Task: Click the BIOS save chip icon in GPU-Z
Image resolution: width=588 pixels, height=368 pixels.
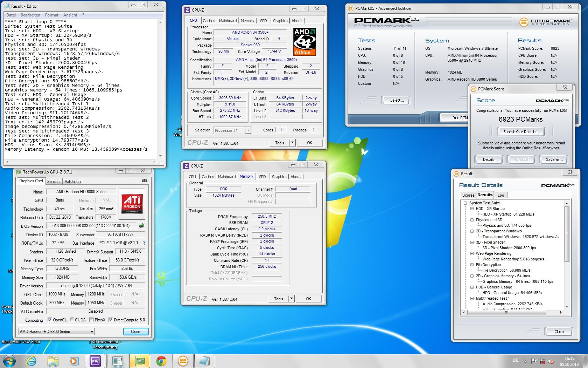Action: tap(141, 226)
